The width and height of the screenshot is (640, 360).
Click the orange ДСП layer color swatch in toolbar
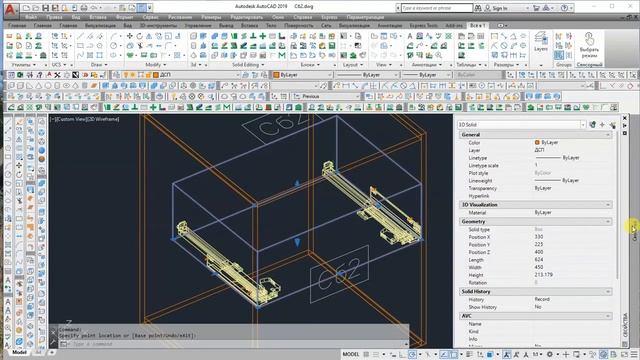click(x=156, y=75)
